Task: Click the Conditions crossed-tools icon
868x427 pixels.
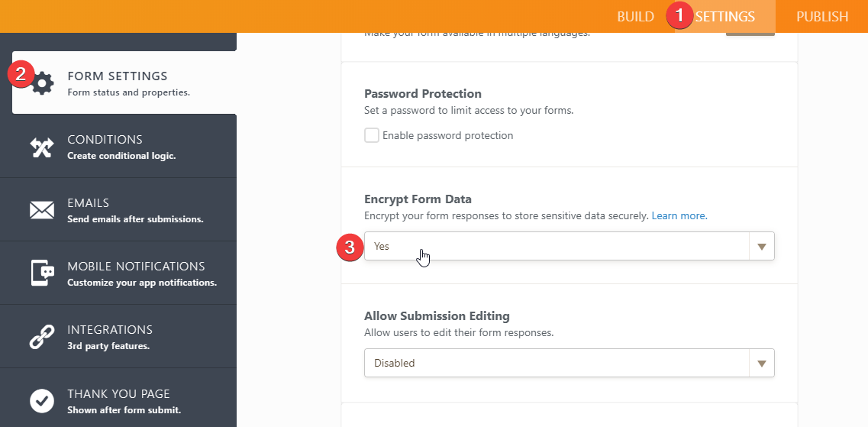Action: 41,147
